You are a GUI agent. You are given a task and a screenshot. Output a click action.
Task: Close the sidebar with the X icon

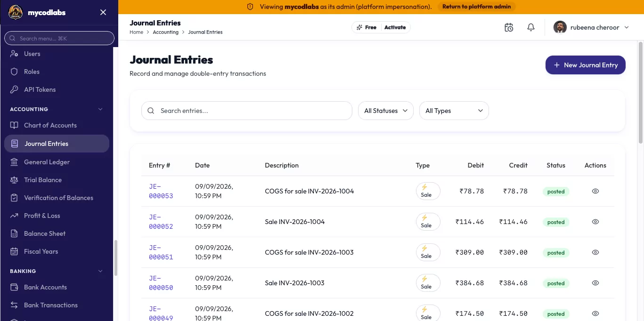(x=103, y=12)
